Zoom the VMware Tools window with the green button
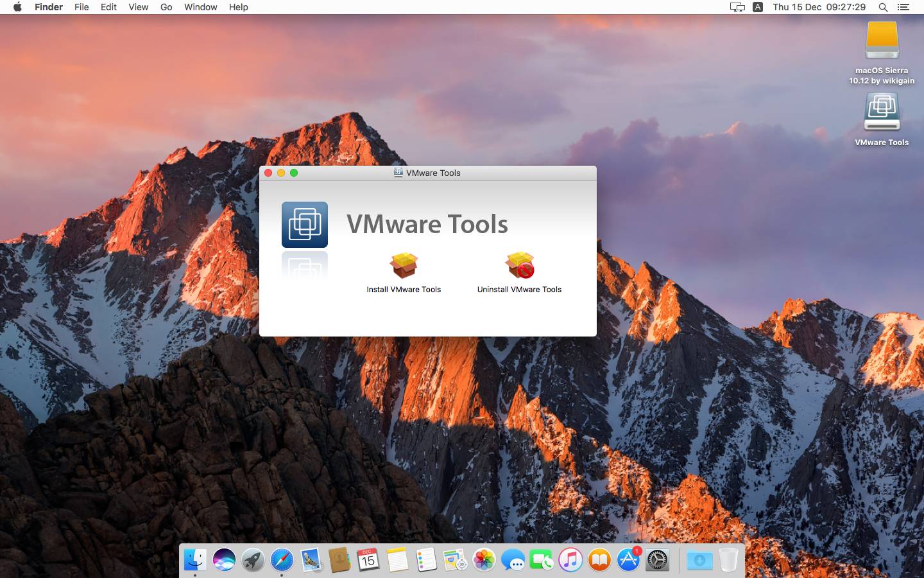 pos(294,173)
